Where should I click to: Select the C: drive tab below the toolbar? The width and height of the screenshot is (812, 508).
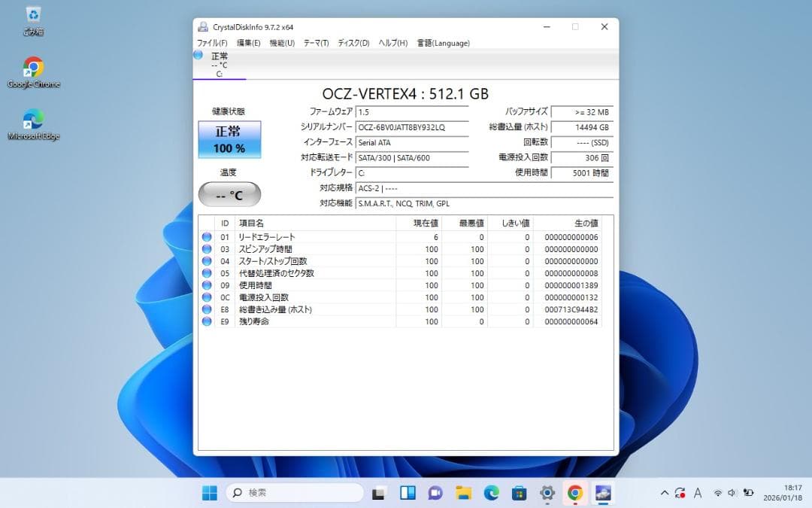coord(218,64)
